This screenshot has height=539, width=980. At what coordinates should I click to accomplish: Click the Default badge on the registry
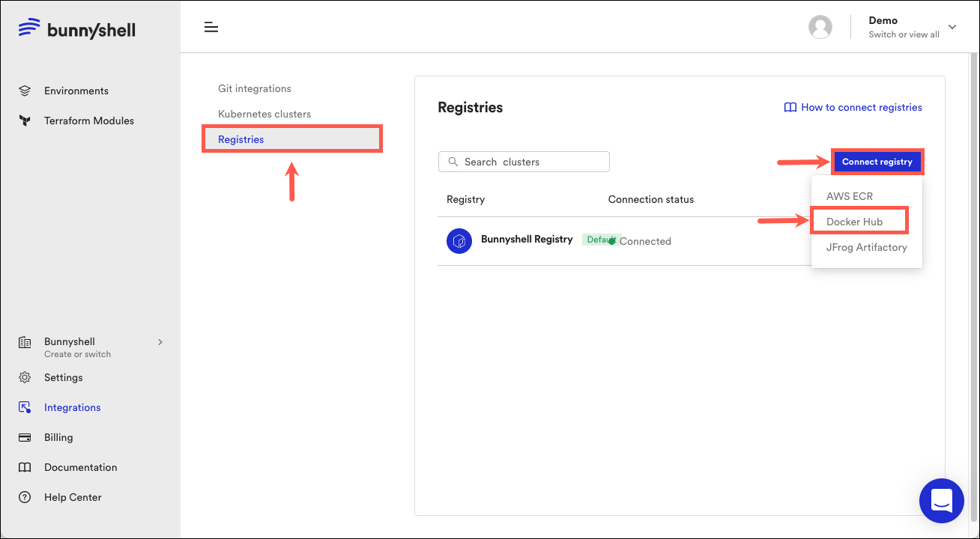coord(601,240)
